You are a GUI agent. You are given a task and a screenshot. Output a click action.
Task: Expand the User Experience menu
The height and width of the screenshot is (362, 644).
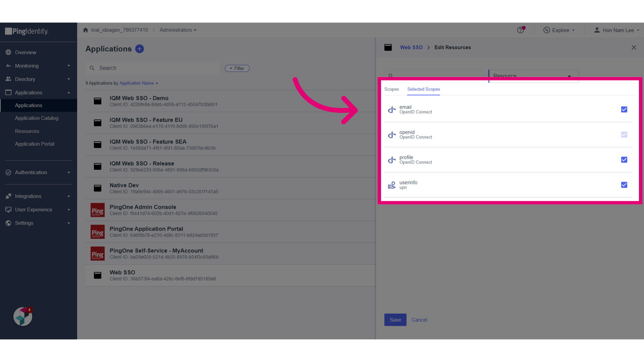69,209
